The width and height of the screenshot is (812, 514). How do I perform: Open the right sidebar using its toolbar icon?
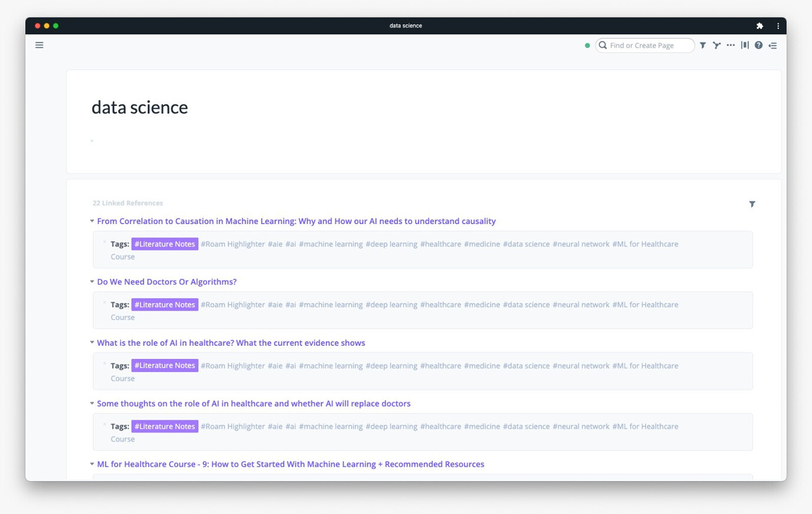point(773,45)
